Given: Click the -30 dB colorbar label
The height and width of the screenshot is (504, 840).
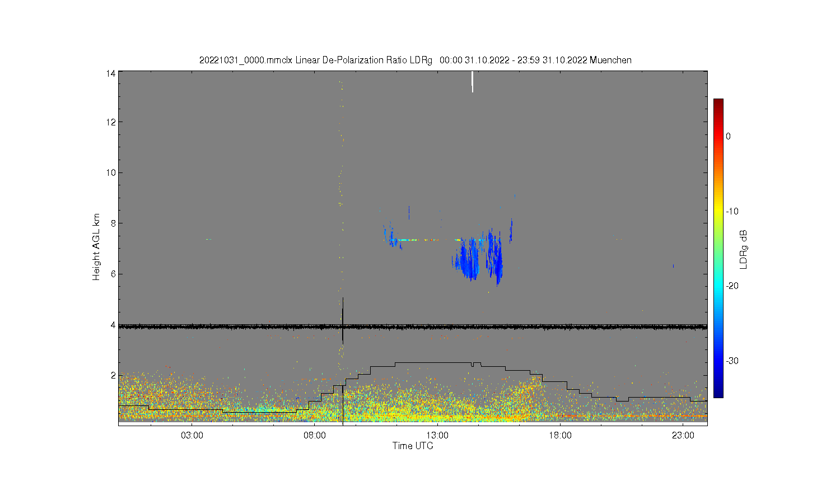Looking at the screenshot, I should 731,361.
